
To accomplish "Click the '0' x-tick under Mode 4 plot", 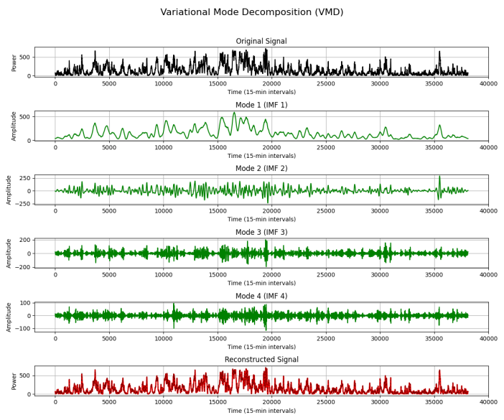I will [55, 338].
